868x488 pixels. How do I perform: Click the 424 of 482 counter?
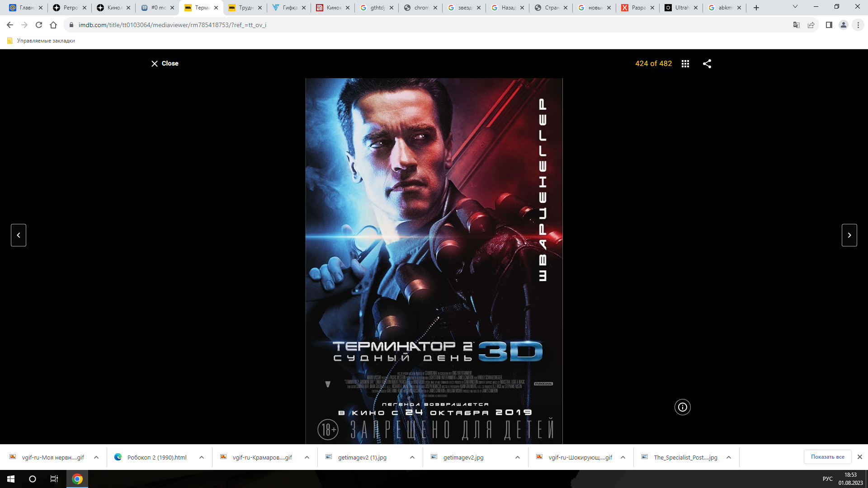pos(653,64)
